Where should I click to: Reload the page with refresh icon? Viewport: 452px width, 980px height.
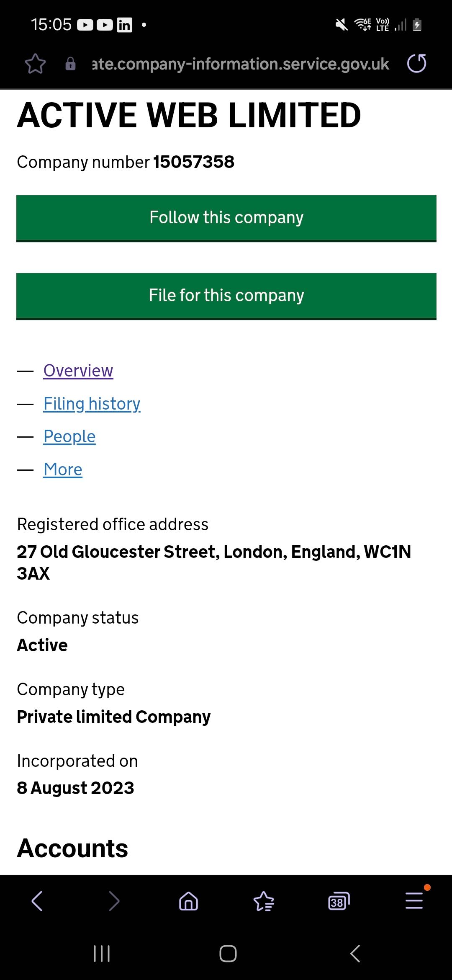pos(416,64)
